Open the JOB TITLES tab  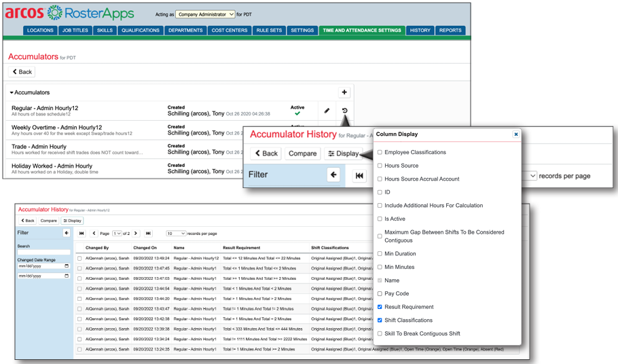tap(75, 31)
